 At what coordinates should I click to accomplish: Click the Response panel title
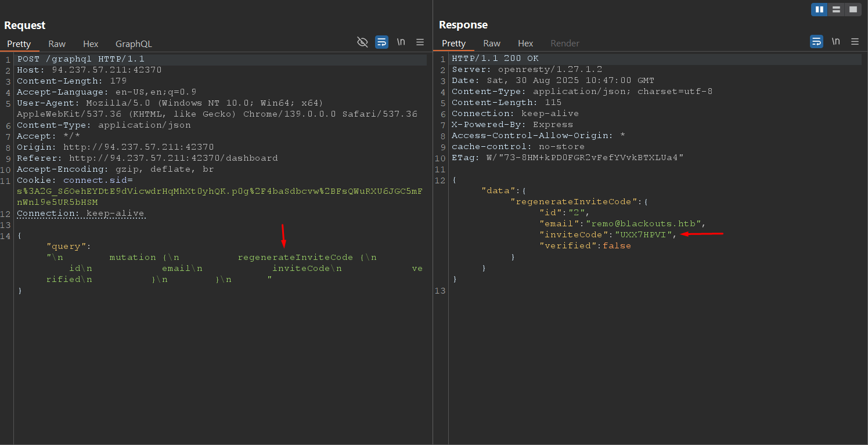pos(463,25)
